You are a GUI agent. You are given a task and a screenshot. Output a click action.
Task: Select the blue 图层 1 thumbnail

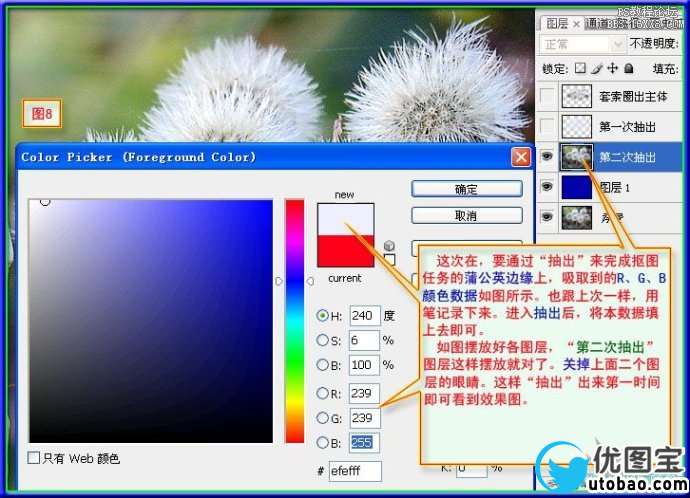576,187
